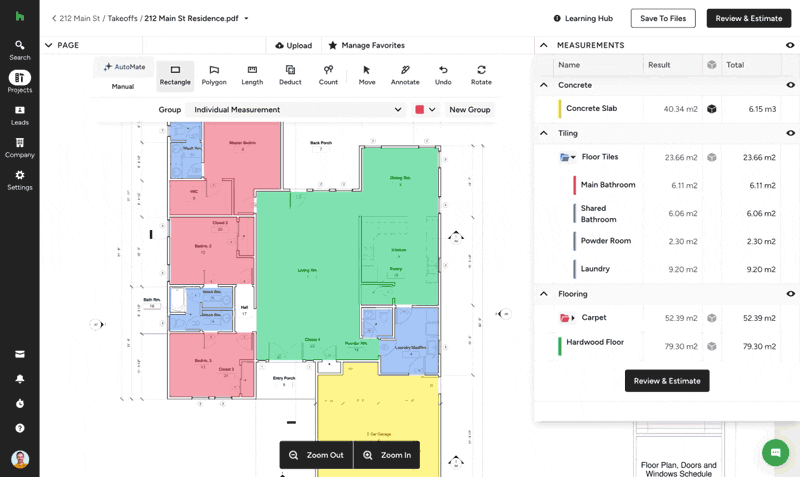Rotate the floor plan page

[481, 75]
